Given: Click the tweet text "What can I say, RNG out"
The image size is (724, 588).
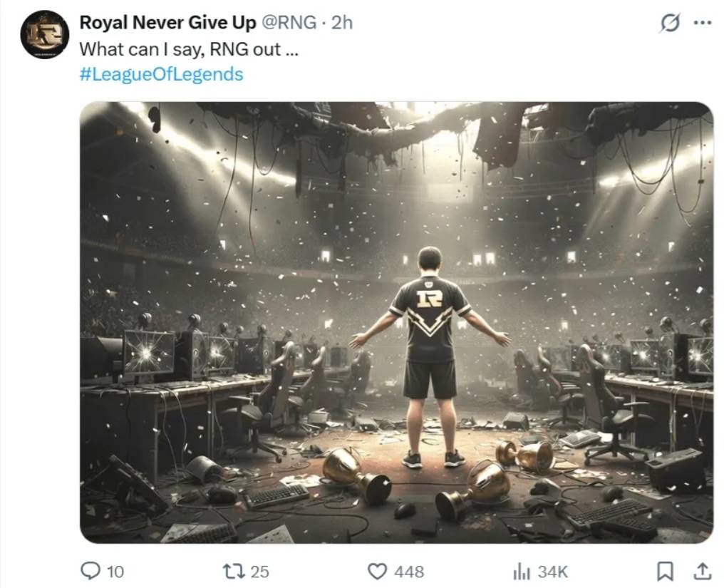Looking at the screenshot, I should click(188, 49).
